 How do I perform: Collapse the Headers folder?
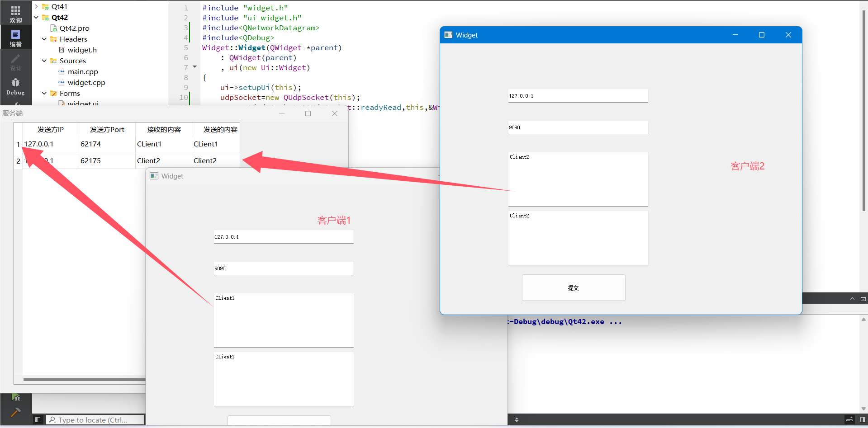(x=44, y=39)
